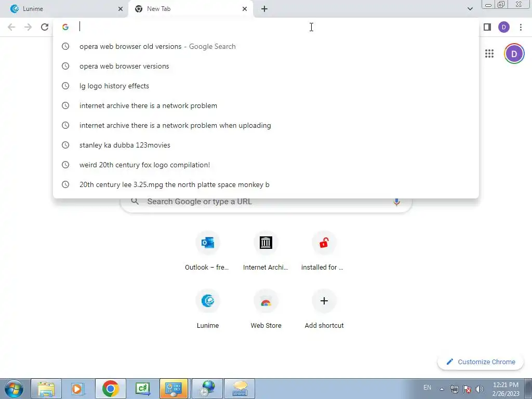Viewport: 532px width, 399px height.
Task: Open network icon in system tray
Action: 454,389
